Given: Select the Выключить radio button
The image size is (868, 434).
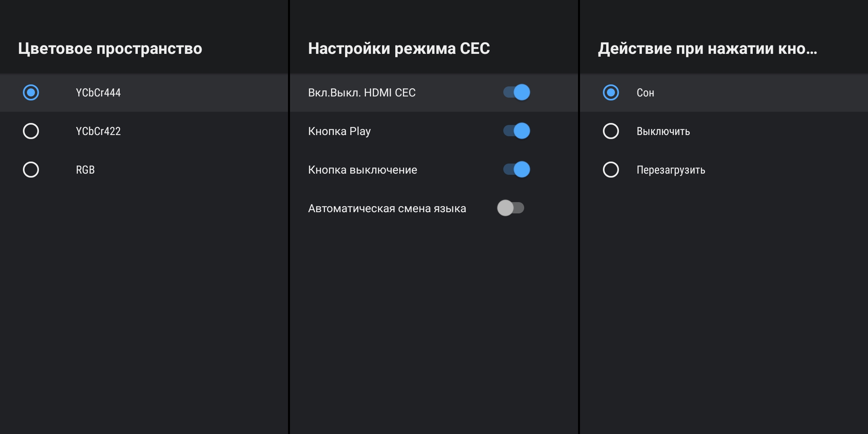Looking at the screenshot, I should (611, 131).
